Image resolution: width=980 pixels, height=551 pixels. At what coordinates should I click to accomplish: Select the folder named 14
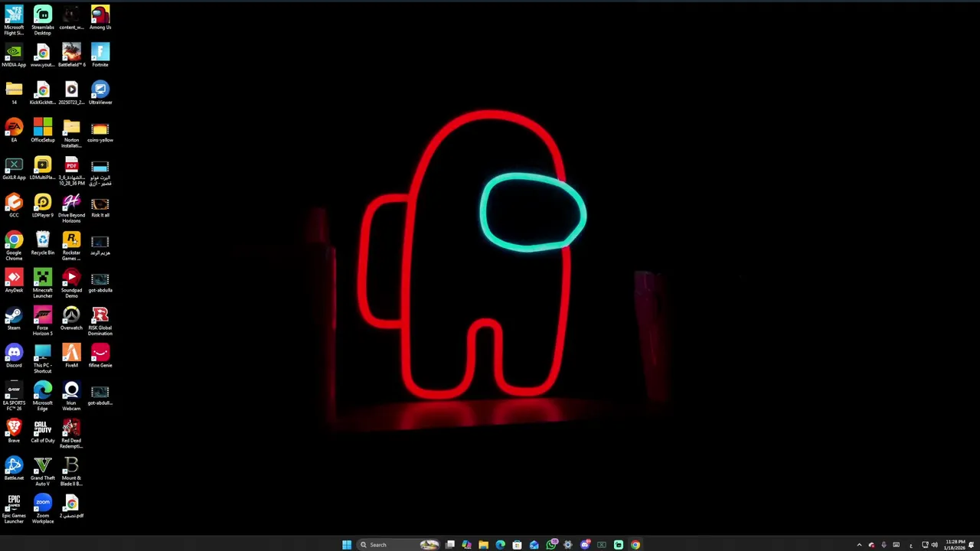pyautogui.click(x=14, y=93)
